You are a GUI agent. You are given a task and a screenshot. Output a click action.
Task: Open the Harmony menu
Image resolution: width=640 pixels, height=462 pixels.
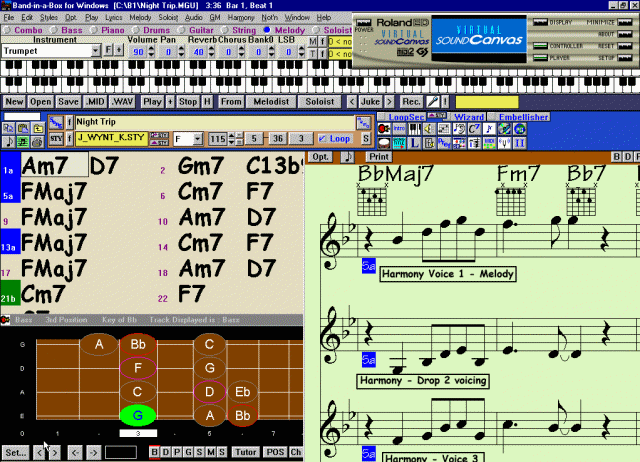pyautogui.click(x=241, y=18)
